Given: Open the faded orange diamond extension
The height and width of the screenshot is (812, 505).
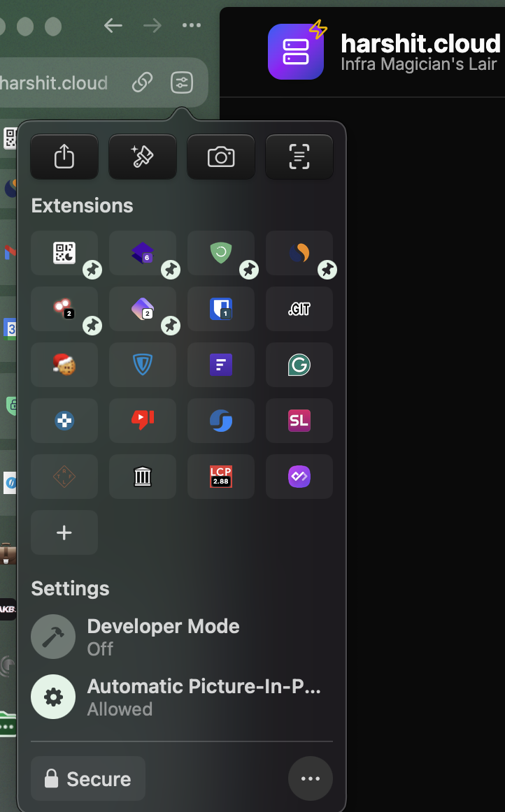Looking at the screenshot, I should pos(64,477).
